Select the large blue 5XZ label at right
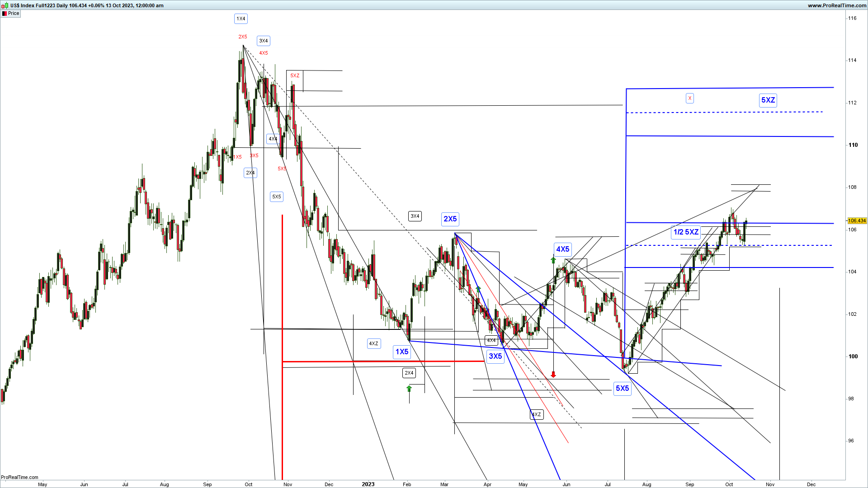868x488 pixels. 768,100
